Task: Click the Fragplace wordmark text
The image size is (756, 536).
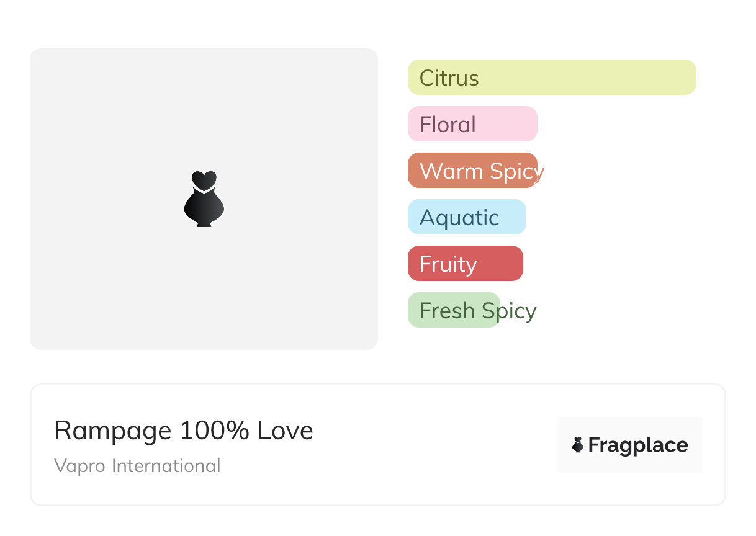Action: (638, 445)
